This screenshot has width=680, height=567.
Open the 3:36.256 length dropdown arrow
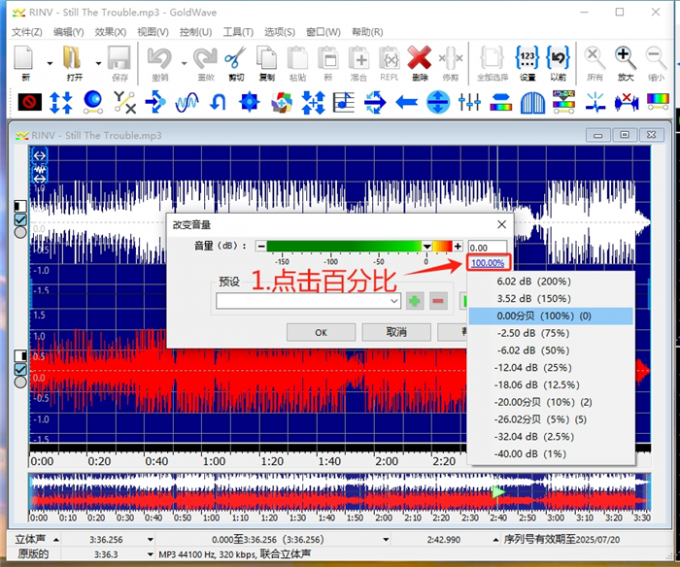pos(150,540)
